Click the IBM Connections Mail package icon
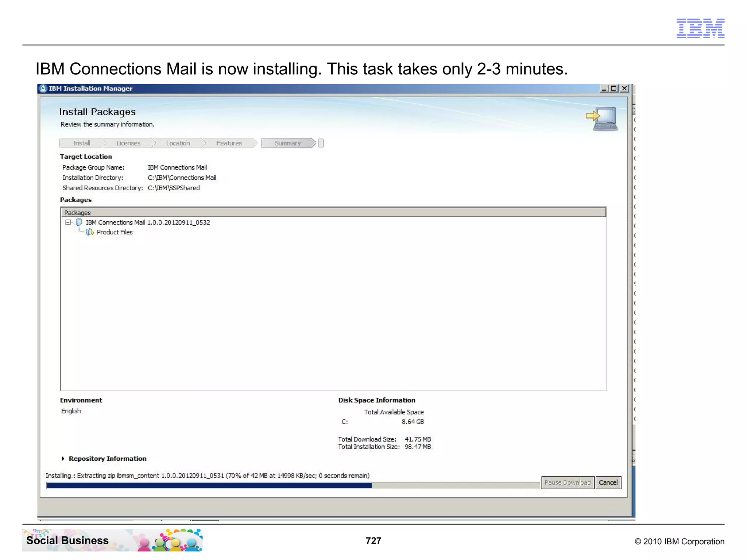This screenshot has height=560, width=747. (x=79, y=222)
